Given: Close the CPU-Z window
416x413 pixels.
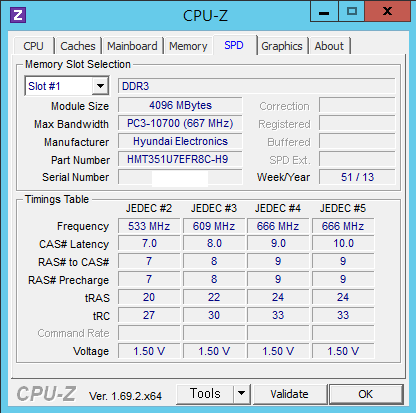Looking at the screenshot, I should (387, 12).
